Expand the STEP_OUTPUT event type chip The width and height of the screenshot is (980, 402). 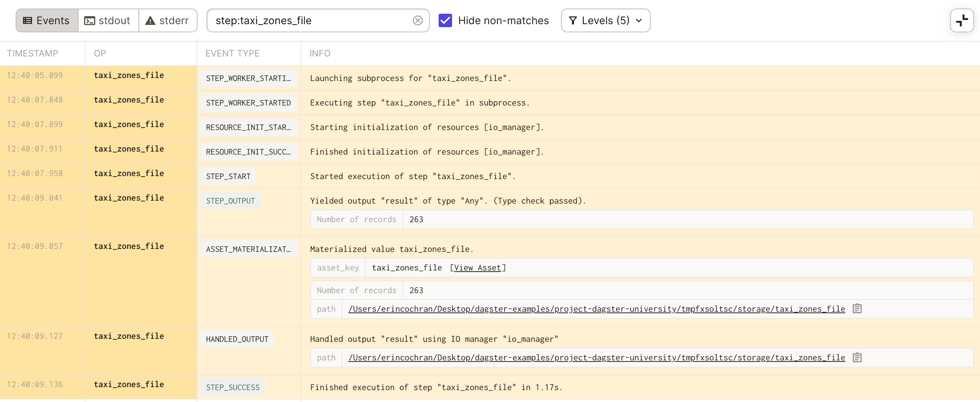(230, 201)
